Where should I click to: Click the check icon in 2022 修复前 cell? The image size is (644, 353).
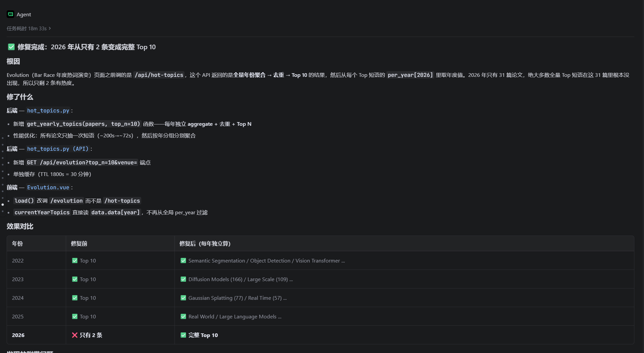pos(75,261)
